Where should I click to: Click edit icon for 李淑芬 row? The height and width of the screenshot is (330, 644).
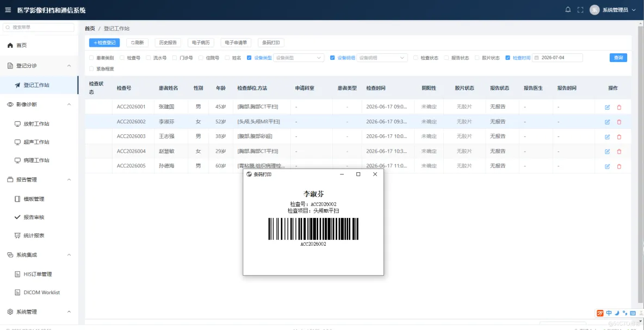click(x=608, y=122)
